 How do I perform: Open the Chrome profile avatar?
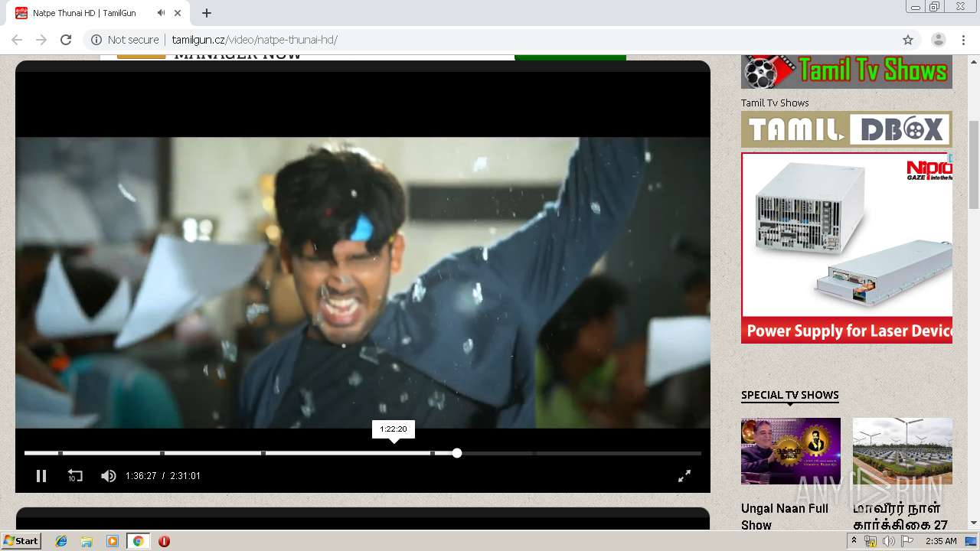click(x=939, y=40)
